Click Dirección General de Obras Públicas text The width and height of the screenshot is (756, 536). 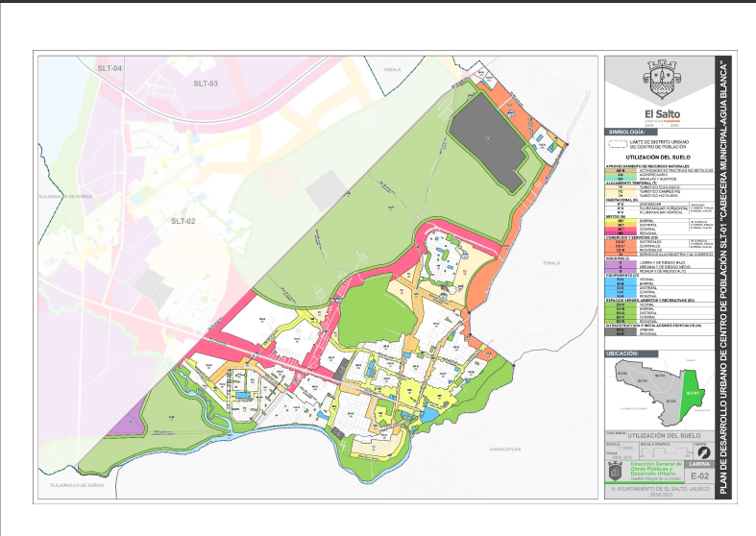point(653,471)
